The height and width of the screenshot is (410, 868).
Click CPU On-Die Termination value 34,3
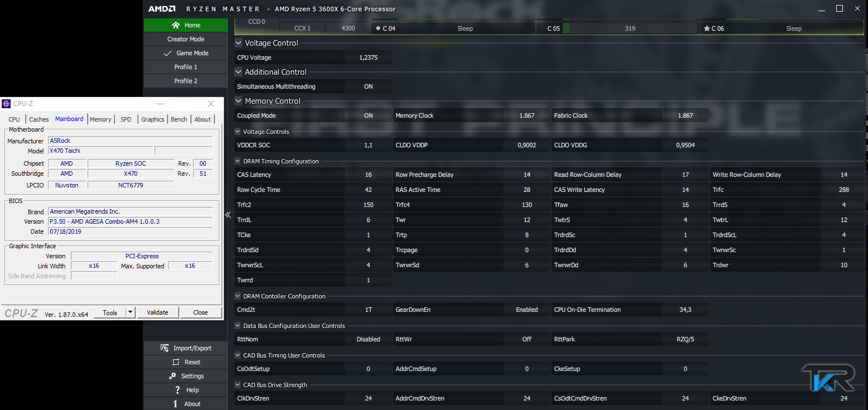coord(685,310)
